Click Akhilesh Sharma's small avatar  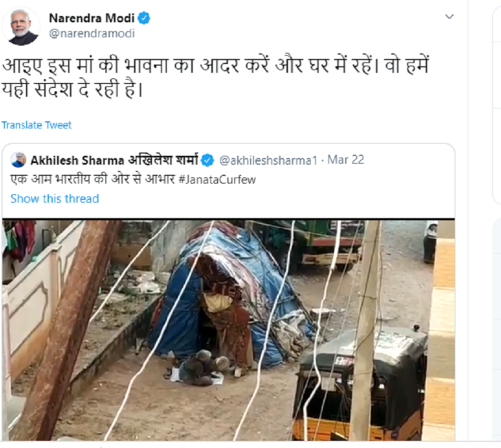pyautogui.click(x=18, y=160)
